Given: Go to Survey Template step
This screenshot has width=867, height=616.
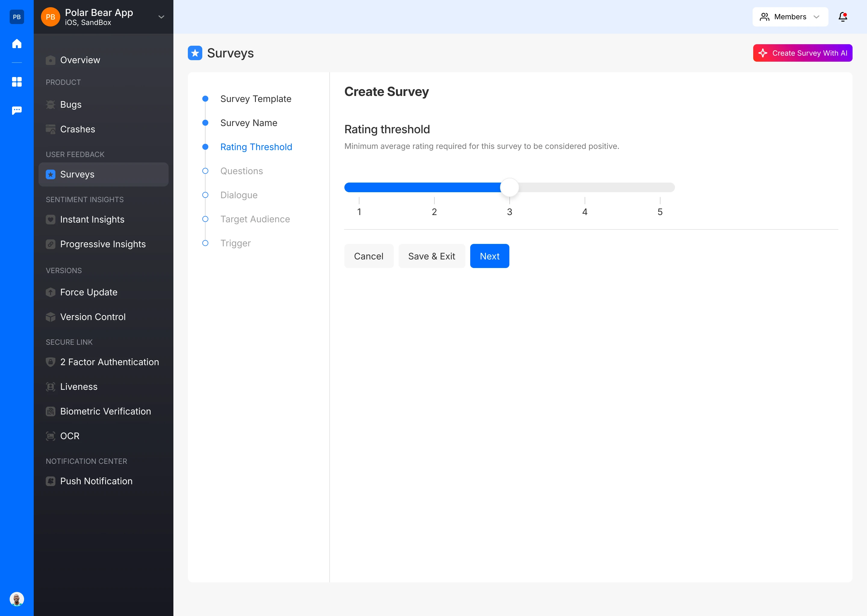Looking at the screenshot, I should [256, 99].
